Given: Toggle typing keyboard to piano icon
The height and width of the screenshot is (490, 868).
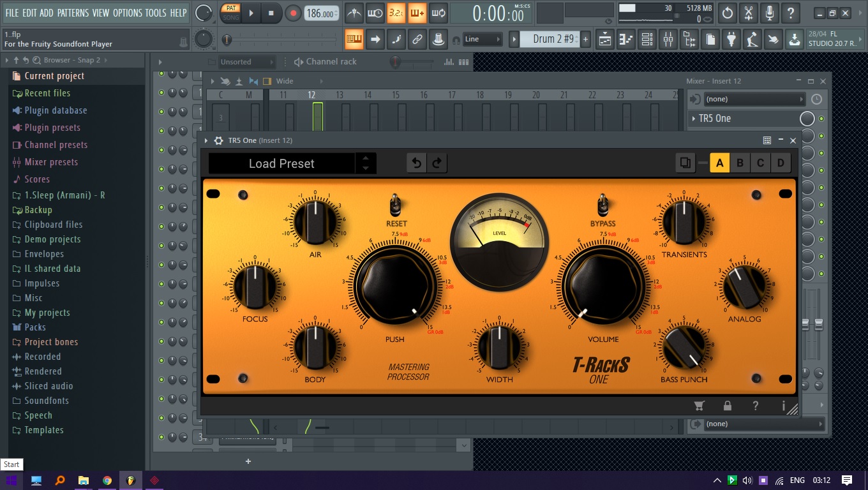Looking at the screenshot, I should click(354, 39).
